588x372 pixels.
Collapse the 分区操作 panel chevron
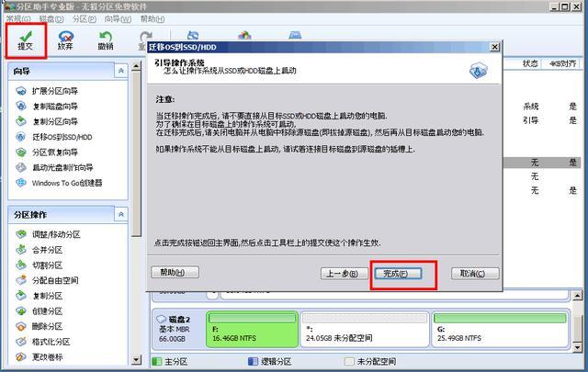120,214
